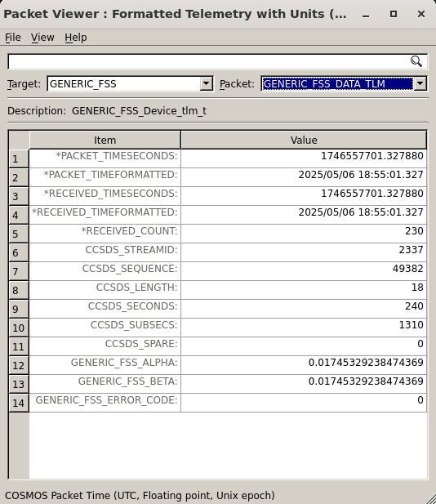Click the CCSDS_SECONDS item cell

(x=105, y=309)
